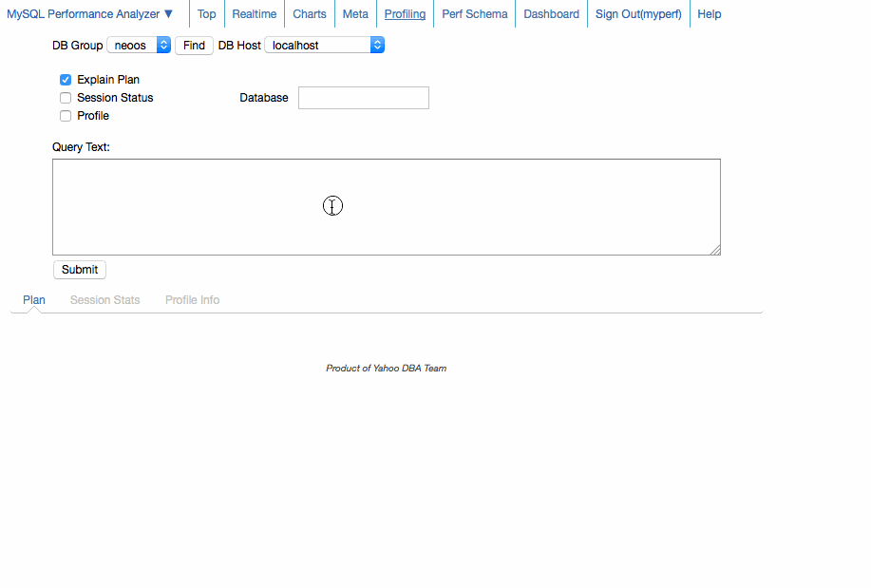
Task: Navigate to the Meta page
Action: [x=355, y=14]
